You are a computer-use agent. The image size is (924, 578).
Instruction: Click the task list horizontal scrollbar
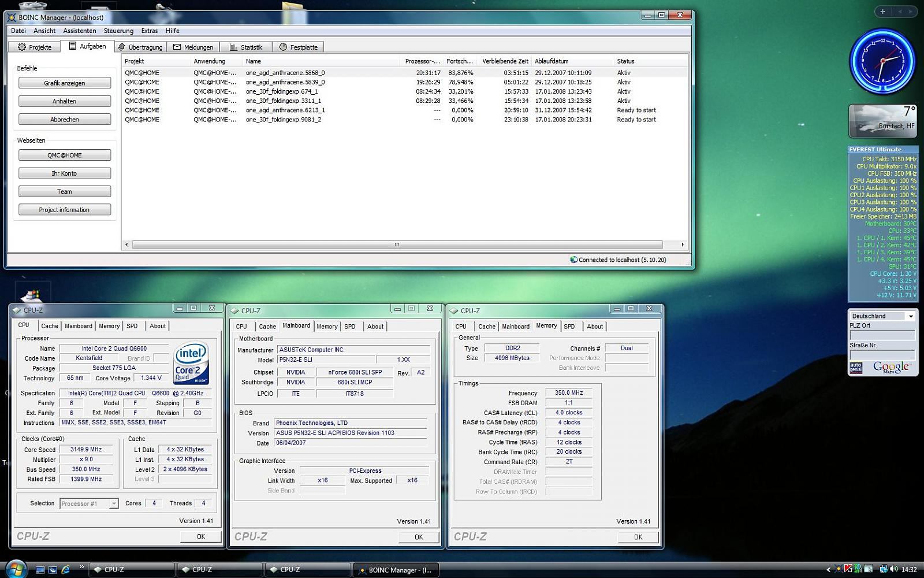[x=397, y=244]
